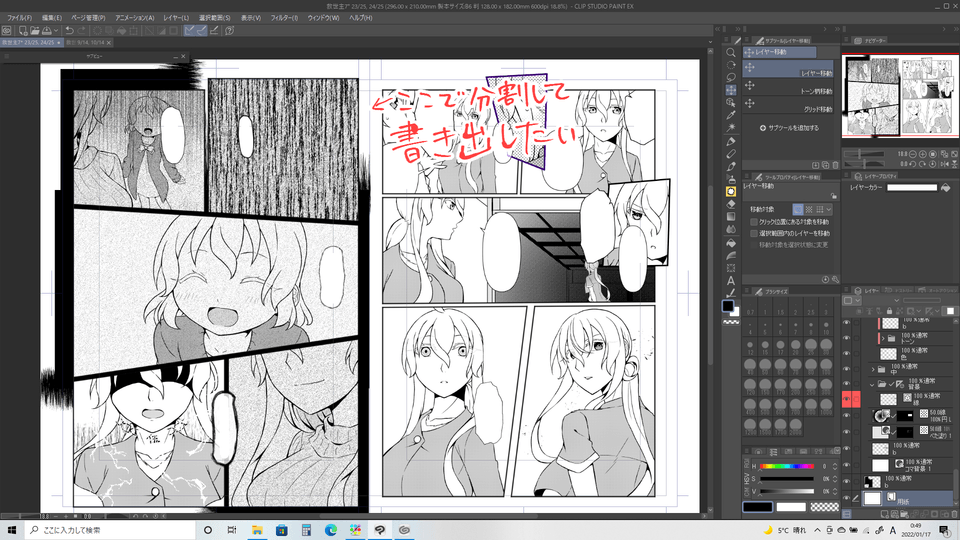
Task: Open save options dropdown arrow in command bar
Action: (56, 30)
